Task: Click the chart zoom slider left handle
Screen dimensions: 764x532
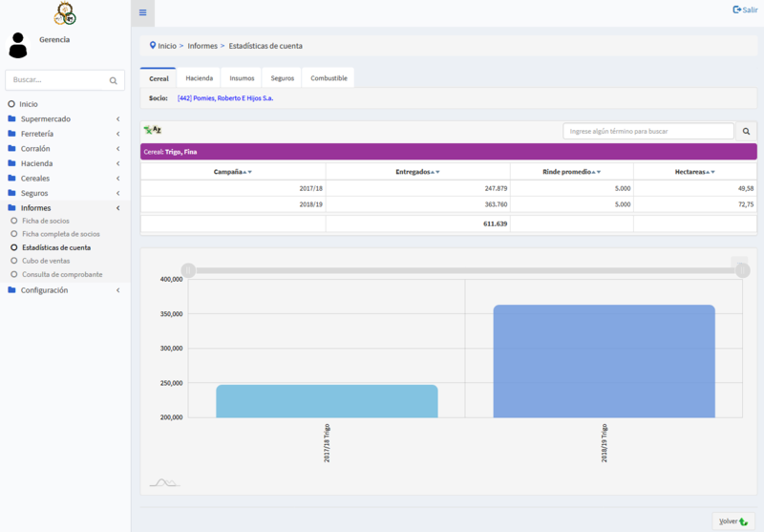Action: click(x=188, y=270)
